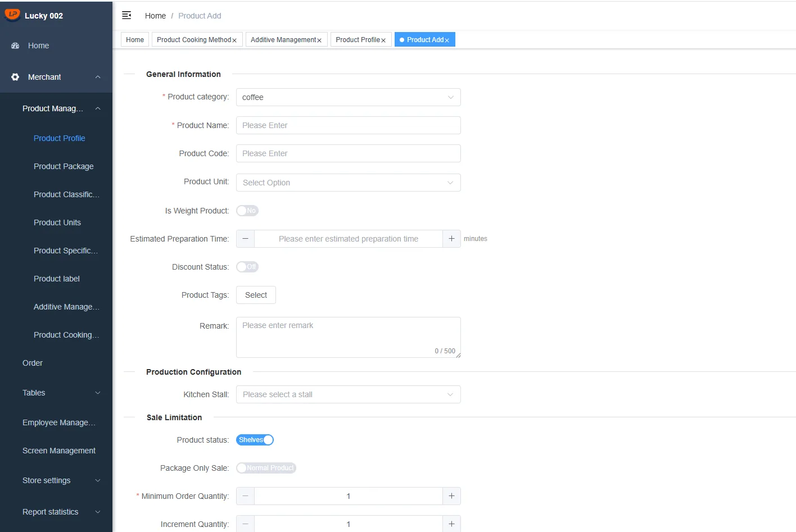The width and height of the screenshot is (796, 532).
Task: Click Home breadcrumb link
Action: pos(155,16)
